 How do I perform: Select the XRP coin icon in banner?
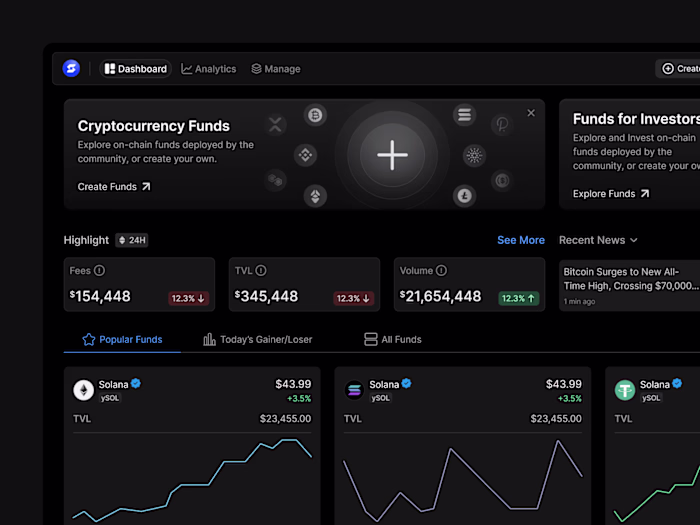275,125
